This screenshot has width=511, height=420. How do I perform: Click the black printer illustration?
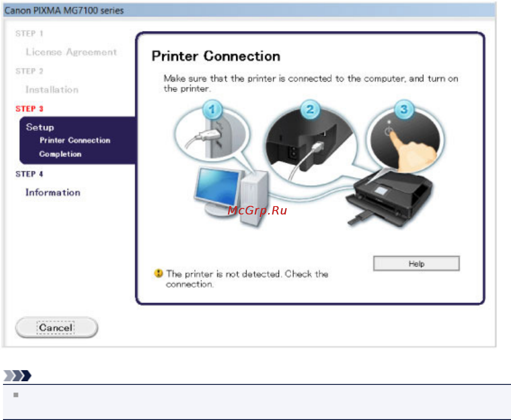[x=390, y=198]
